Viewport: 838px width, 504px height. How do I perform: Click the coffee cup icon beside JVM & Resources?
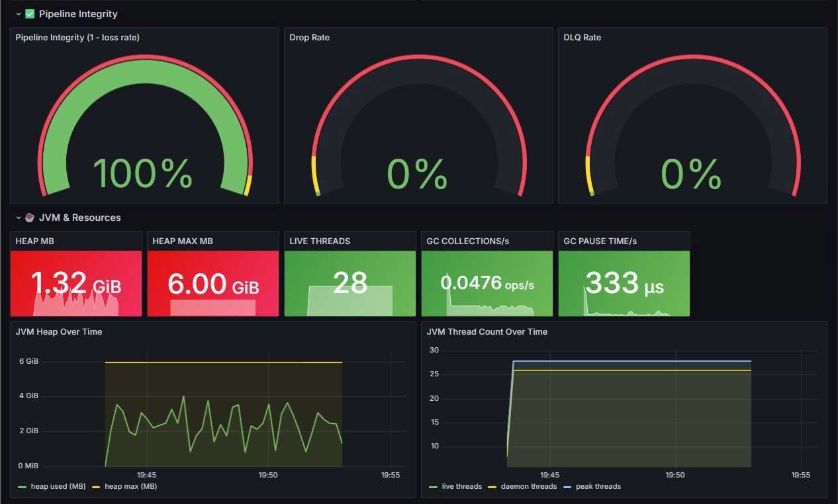click(x=30, y=217)
